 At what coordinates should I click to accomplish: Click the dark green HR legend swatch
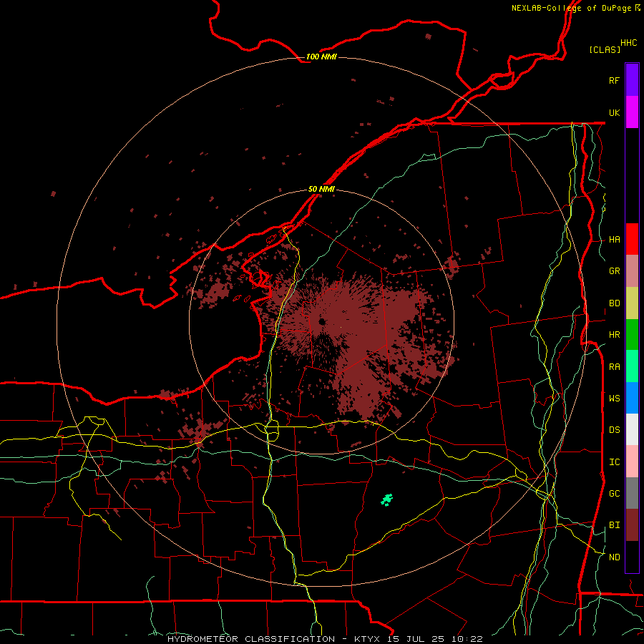pos(632,335)
